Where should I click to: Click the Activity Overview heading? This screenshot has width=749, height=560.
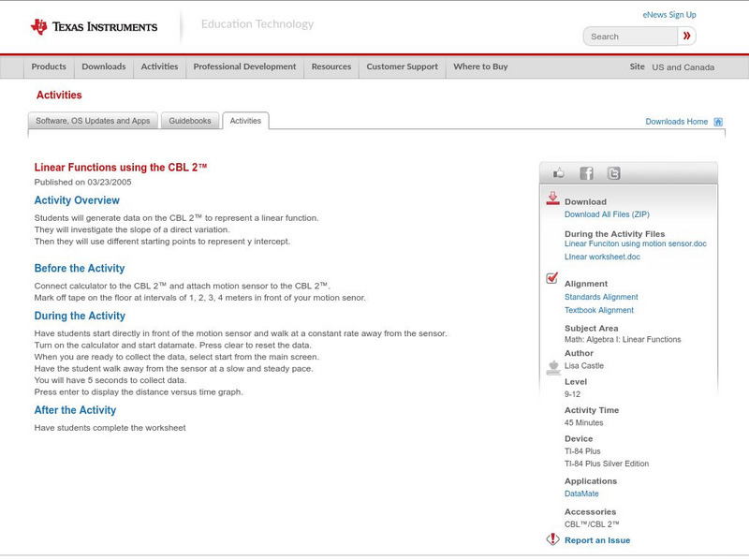click(x=77, y=200)
